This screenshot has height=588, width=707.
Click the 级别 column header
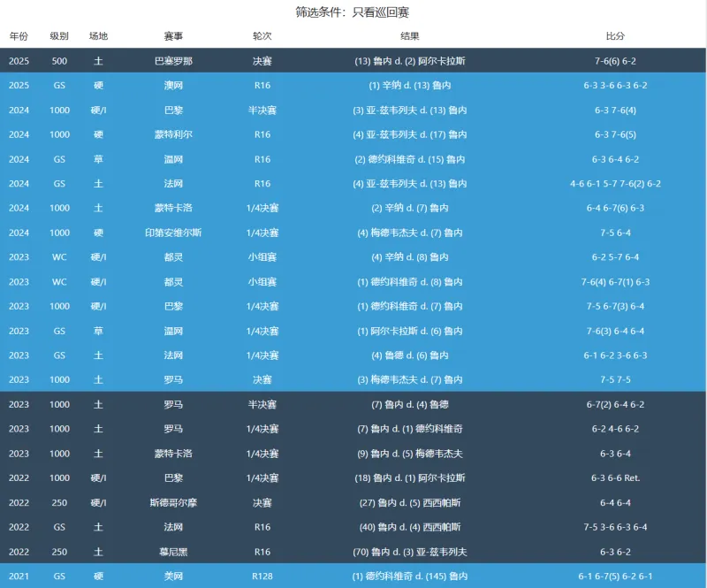point(59,36)
